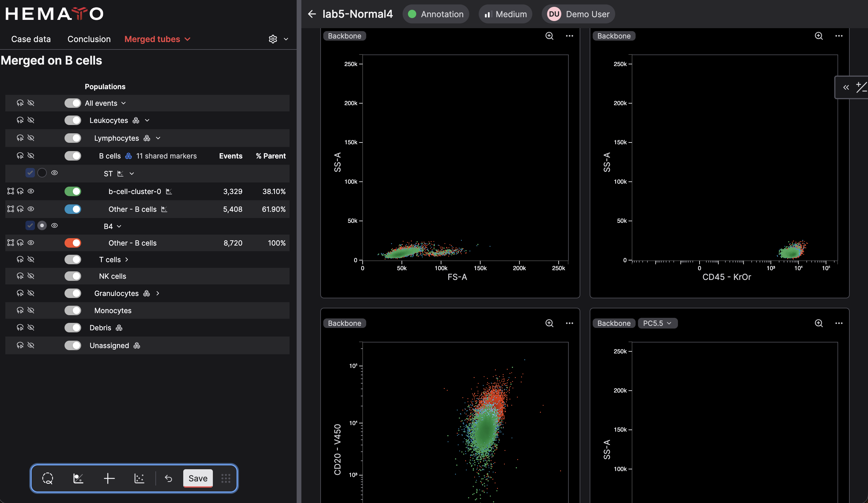868x503 pixels.
Task: Click lasso select icon on All events row
Action: (20, 103)
